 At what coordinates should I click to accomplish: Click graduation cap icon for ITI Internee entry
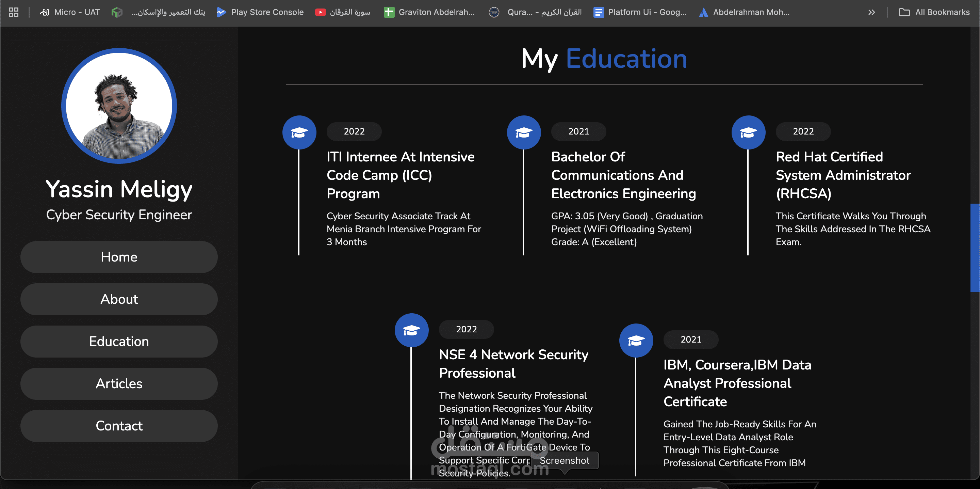pyautogui.click(x=299, y=132)
